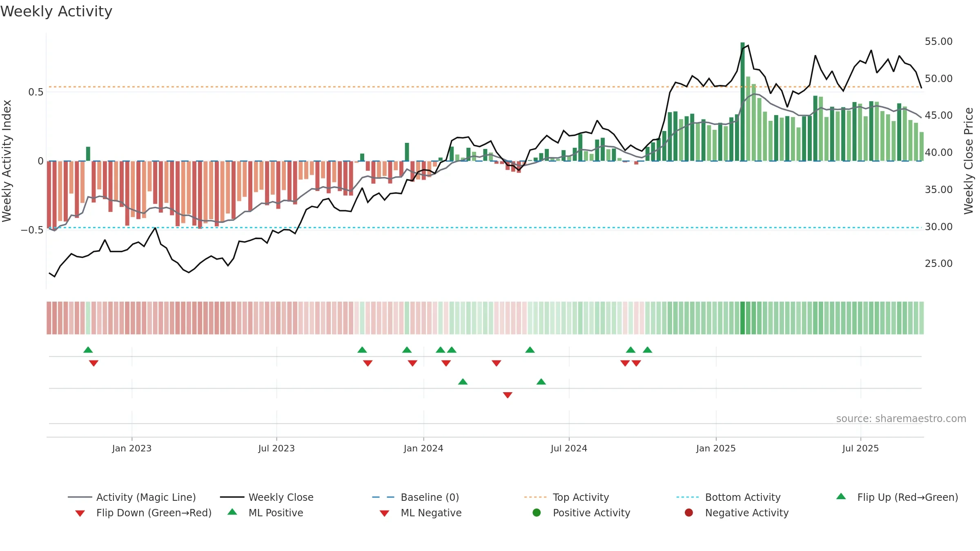The width and height of the screenshot is (980, 551).
Task: Click the last Flip Up marker after Jul 2024
Action: (x=648, y=350)
